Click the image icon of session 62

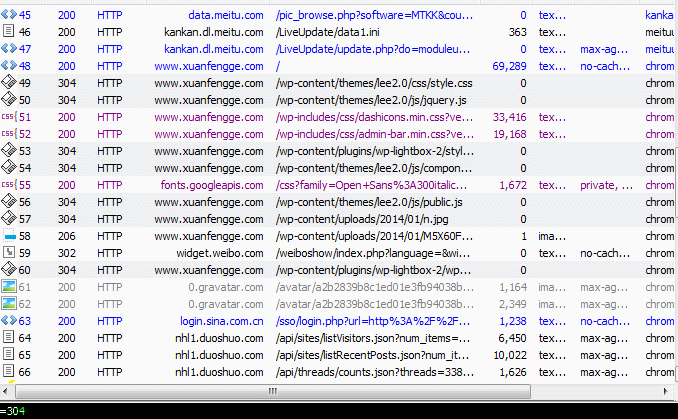pyautogui.click(x=9, y=303)
